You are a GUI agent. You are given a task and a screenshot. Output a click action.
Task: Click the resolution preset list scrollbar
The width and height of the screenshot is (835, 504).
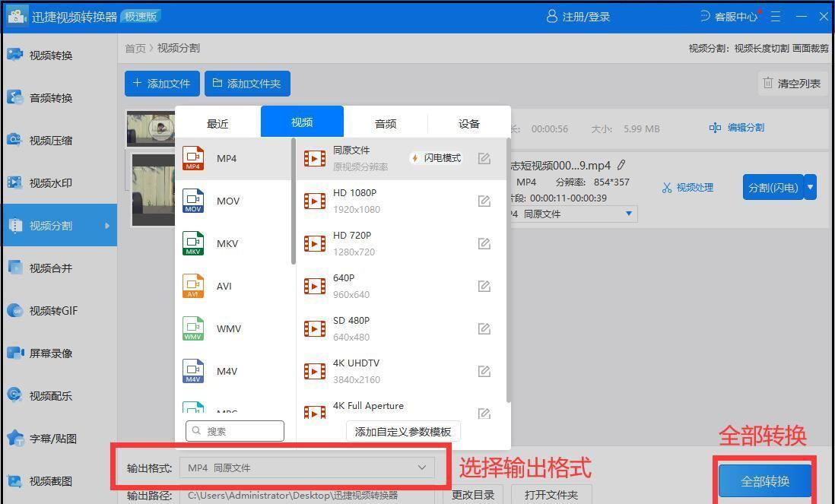click(x=509, y=271)
